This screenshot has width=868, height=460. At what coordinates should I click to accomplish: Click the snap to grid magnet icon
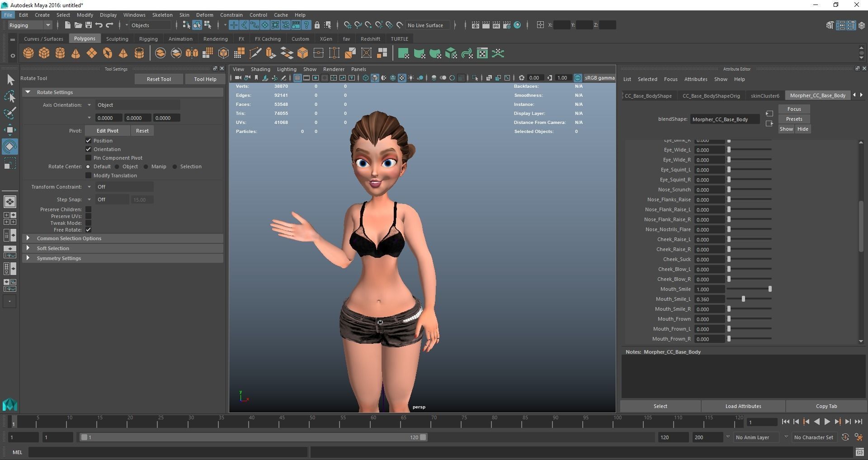pos(347,25)
